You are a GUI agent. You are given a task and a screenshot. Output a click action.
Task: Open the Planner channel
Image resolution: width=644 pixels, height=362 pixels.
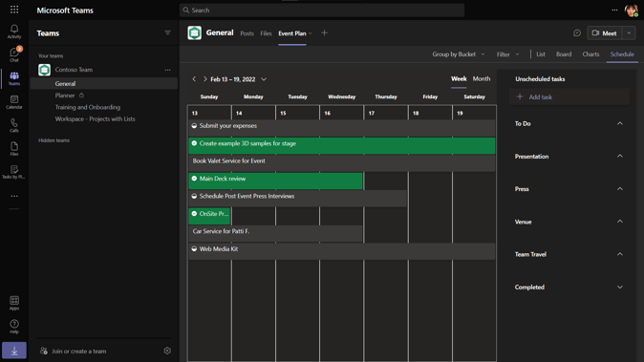pyautogui.click(x=65, y=96)
